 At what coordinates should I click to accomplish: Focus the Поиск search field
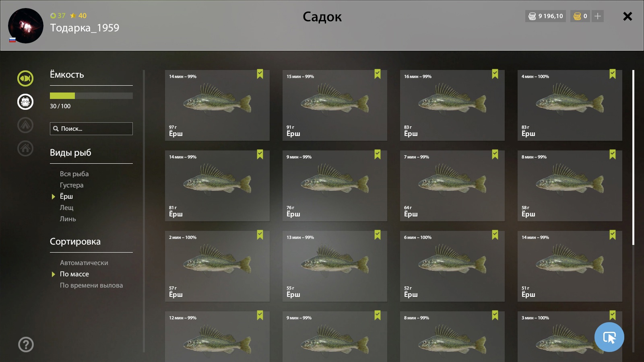click(91, 129)
